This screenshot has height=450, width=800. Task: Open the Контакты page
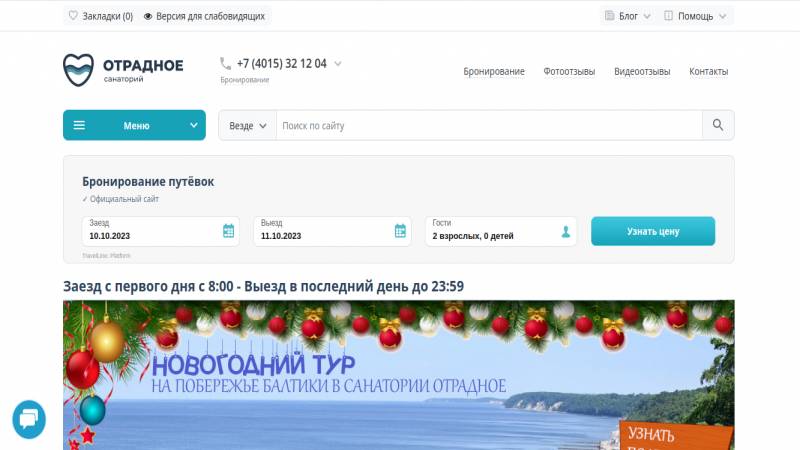(708, 71)
